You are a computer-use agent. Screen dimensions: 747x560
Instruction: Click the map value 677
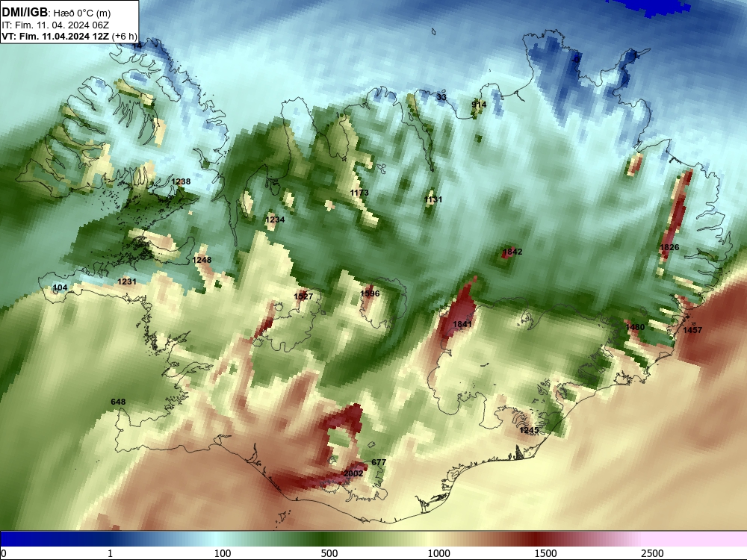pyautogui.click(x=379, y=462)
